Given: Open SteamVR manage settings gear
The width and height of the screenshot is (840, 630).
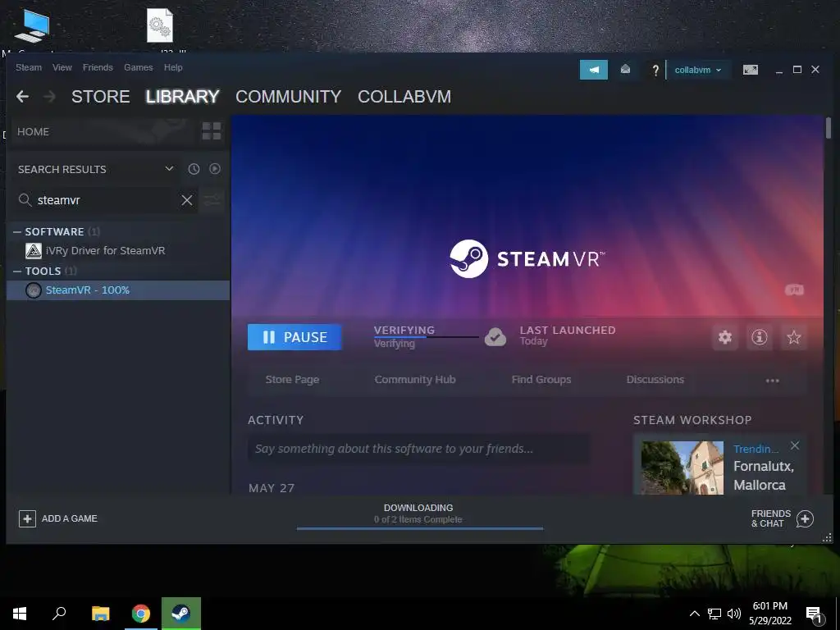Looking at the screenshot, I should (x=725, y=337).
